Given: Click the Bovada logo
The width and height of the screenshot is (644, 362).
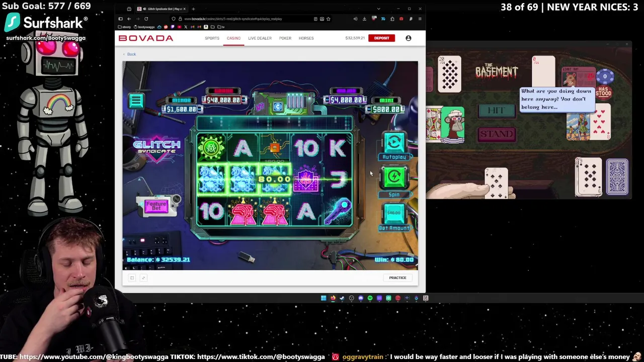Looking at the screenshot, I should [146, 38].
